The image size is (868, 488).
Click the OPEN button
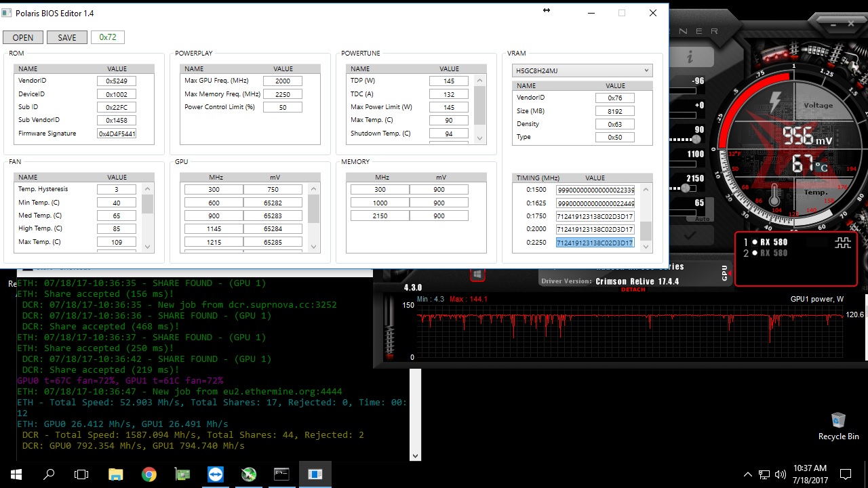tap(23, 37)
